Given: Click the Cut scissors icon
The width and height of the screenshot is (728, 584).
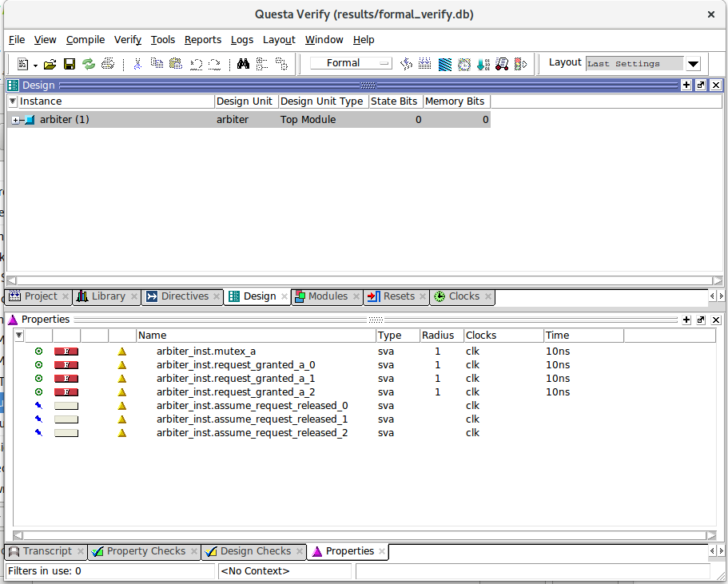Looking at the screenshot, I should [x=137, y=64].
